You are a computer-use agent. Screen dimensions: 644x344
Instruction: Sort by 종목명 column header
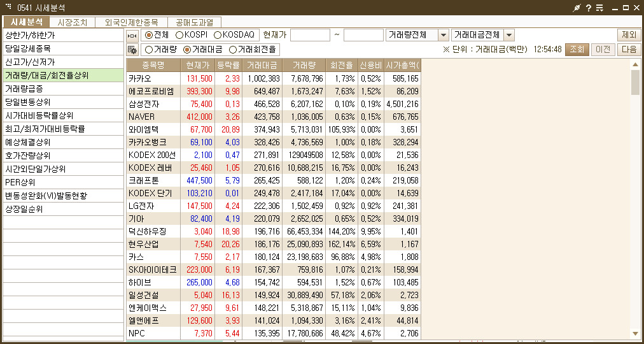(153, 65)
